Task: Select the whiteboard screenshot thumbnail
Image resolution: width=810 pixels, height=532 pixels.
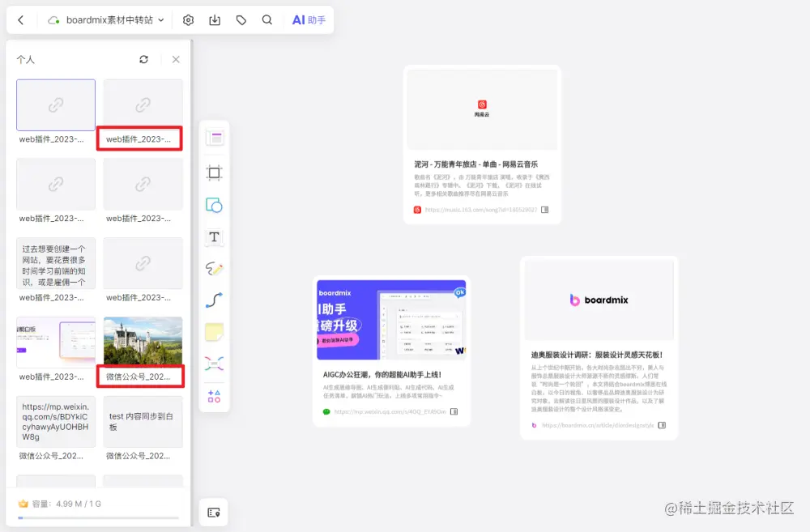Action: (56, 343)
